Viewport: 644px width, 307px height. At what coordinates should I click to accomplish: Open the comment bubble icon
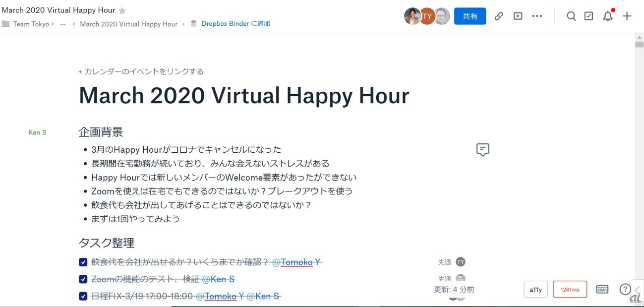(x=483, y=150)
